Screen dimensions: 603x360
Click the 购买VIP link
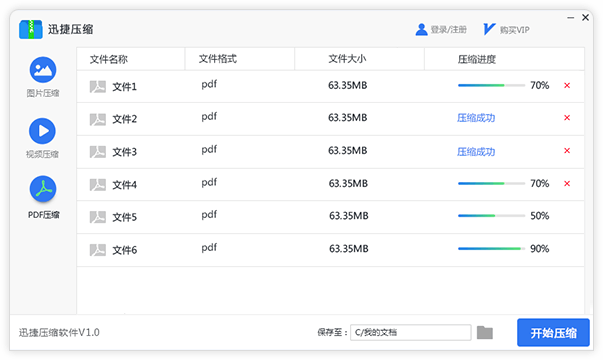pos(515,30)
